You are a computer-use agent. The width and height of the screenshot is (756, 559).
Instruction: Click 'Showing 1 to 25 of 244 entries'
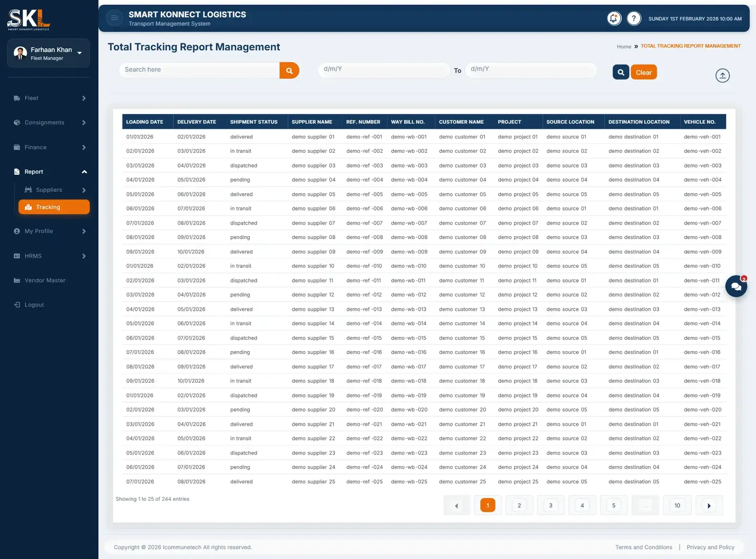pyautogui.click(x=153, y=499)
